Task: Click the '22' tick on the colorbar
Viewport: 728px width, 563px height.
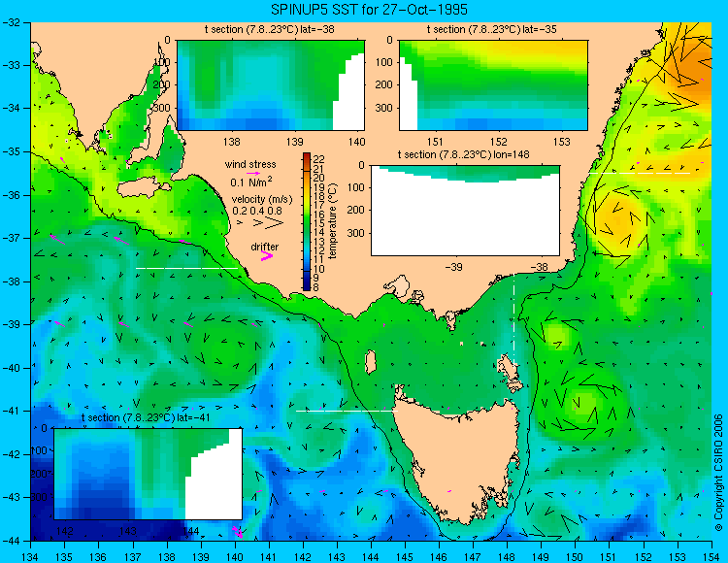Action: [319, 159]
